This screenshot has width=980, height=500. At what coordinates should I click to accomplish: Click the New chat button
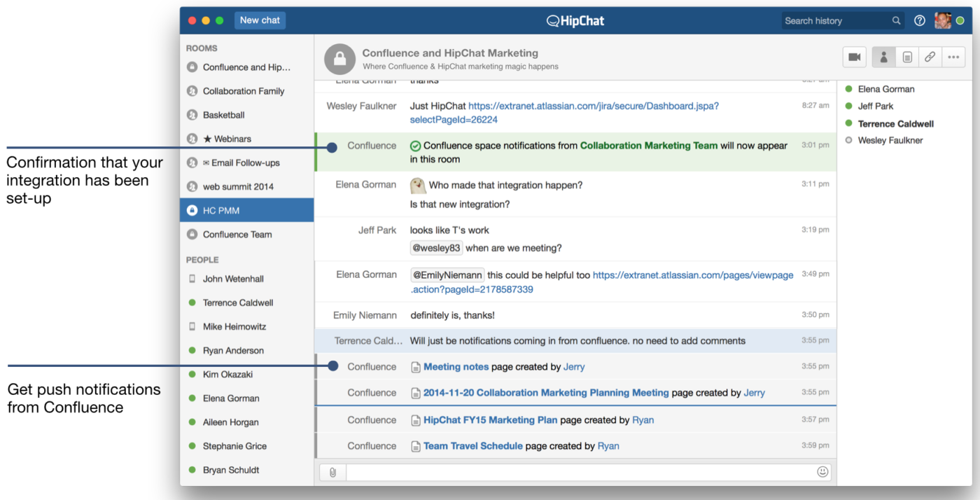point(260,20)
